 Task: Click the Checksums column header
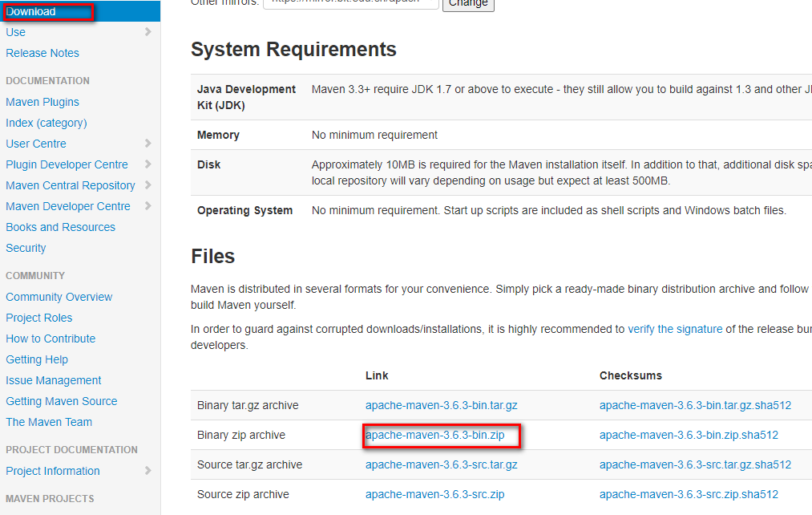click(x=631, y=375)
